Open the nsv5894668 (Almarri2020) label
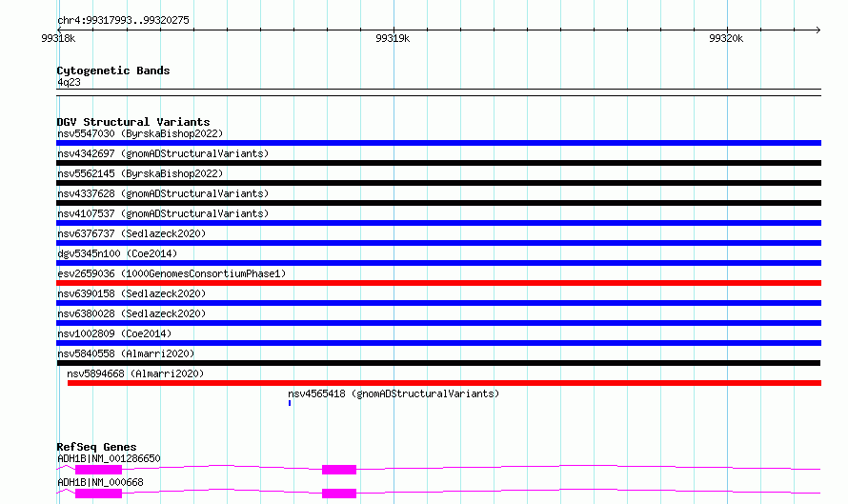848x504 pixels. tap(135, 373)
